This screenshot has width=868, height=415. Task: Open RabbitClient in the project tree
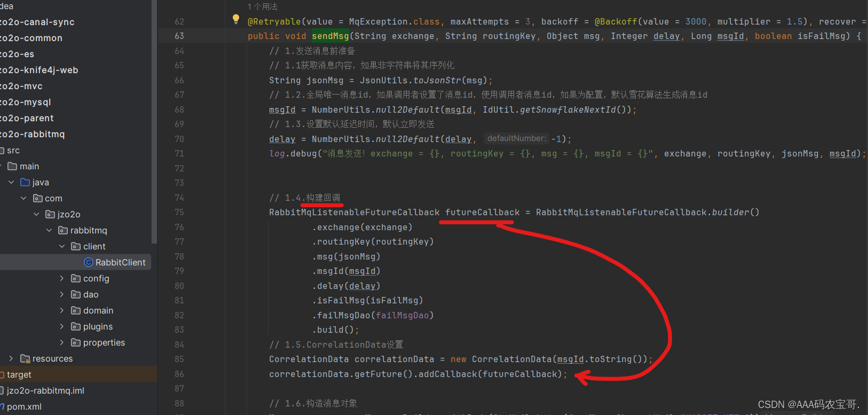coord(120,262)
